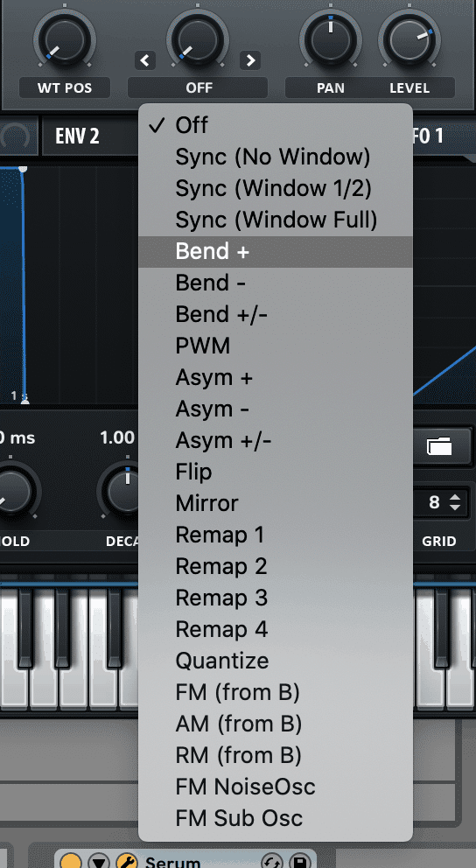Click the grid size stepper arrows
This screenshot has height=868, width=476.
pos(455,502)
